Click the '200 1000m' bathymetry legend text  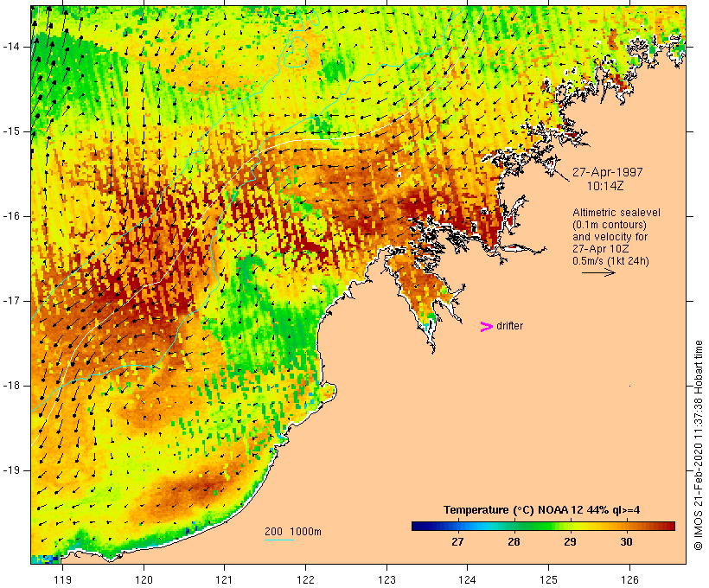pyautogui.click(x=293, y=532)
